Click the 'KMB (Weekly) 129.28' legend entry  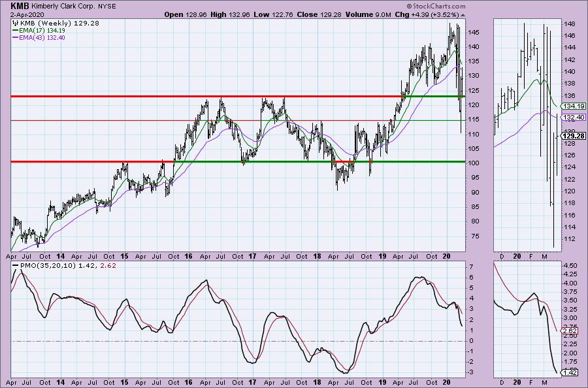[x=59, y=24]
